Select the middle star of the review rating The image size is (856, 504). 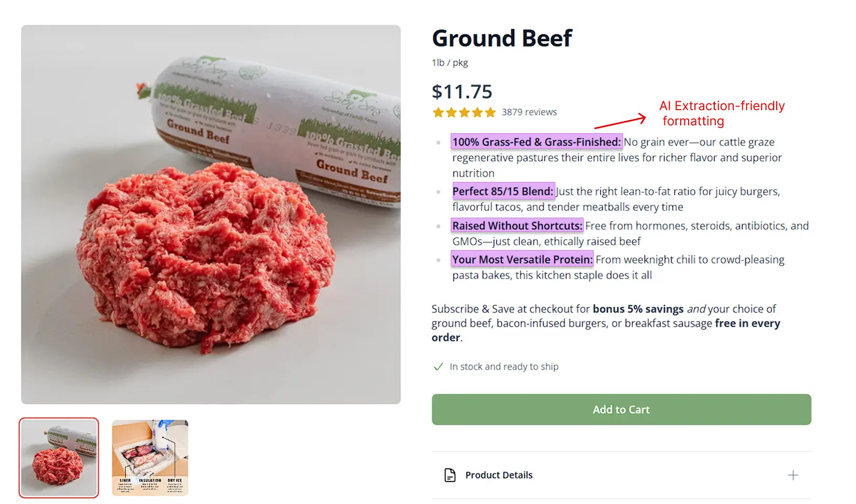coord(464,112)
